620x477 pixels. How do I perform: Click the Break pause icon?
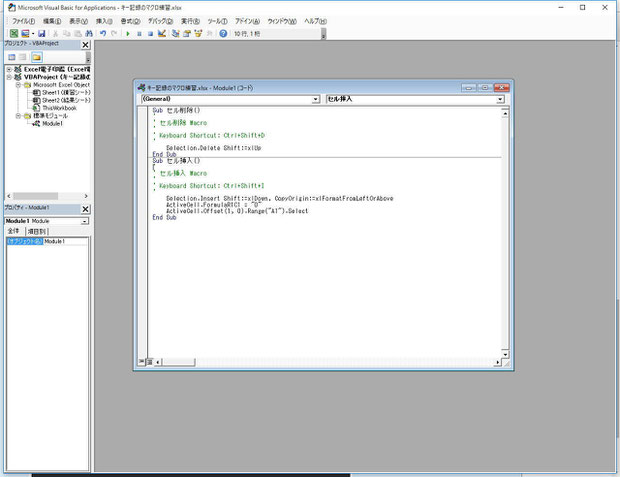[x=139, y=34]
